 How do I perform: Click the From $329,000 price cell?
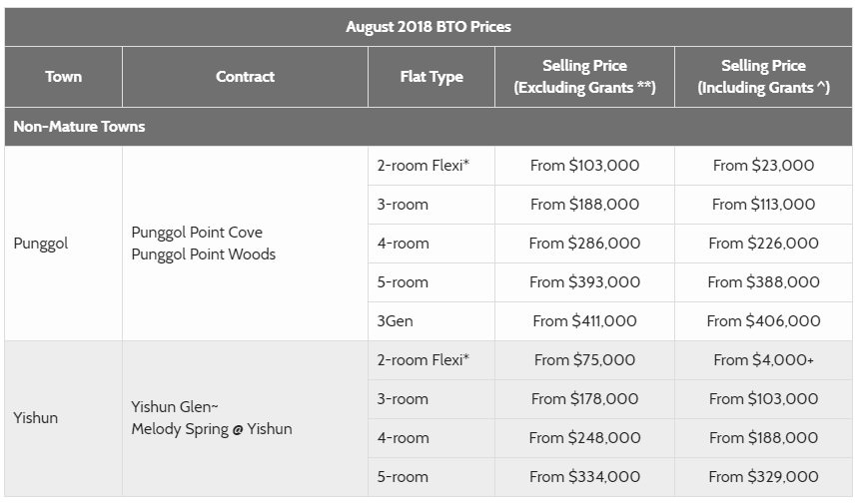click(x=763, y=477)
